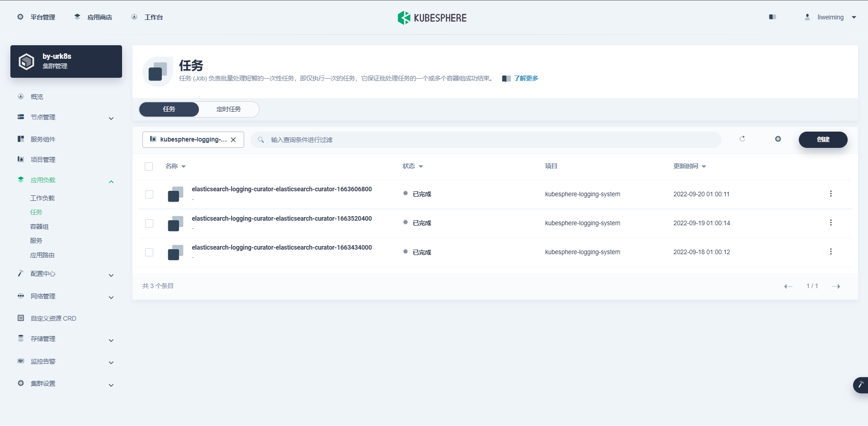This screenshot has width=868, height=426.
Task: Click the 自定义资源 CRD icon
Action: coord(21,318)
